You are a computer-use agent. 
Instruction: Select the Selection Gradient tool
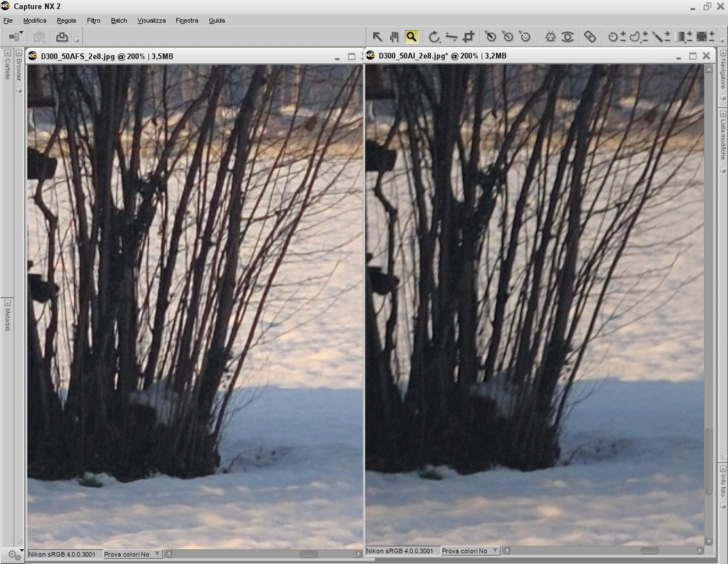coord(679,37)
